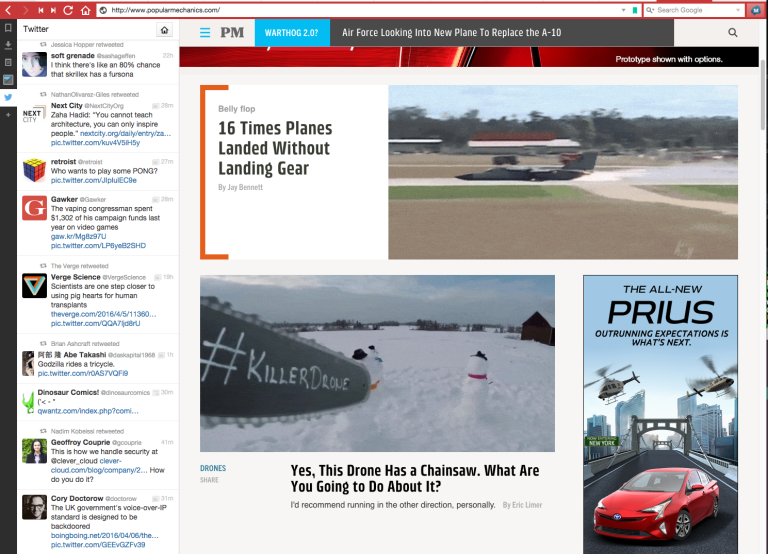Open the web panel above the Twitter icon
This screenshot has width=768, height=554.
point(8,79)
